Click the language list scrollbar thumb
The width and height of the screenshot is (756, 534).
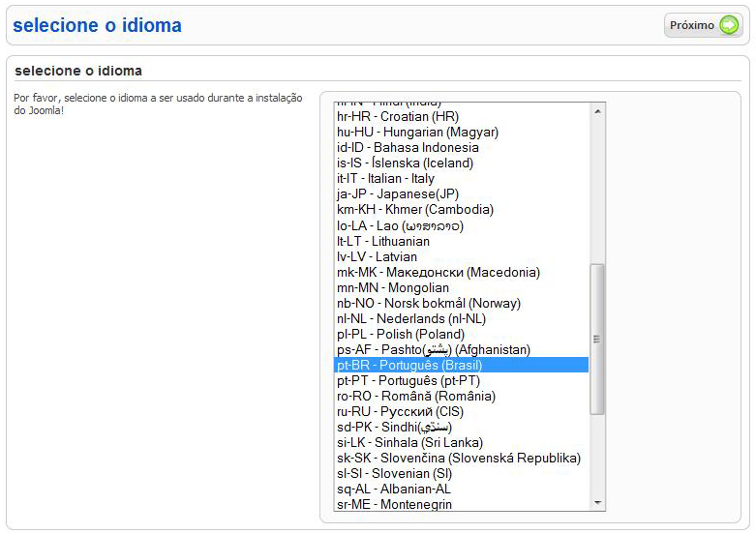tap(597, 339)
